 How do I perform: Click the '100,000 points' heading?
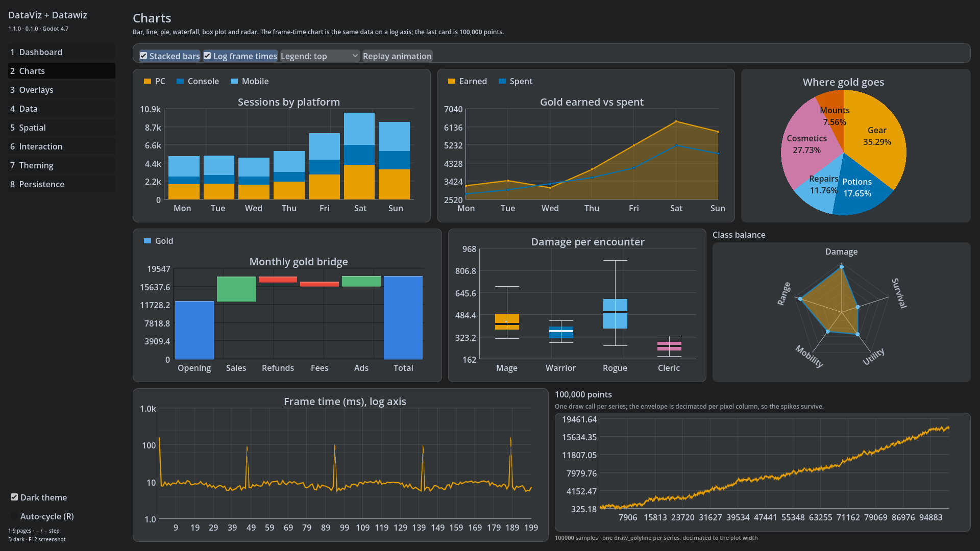click(583, 394)
